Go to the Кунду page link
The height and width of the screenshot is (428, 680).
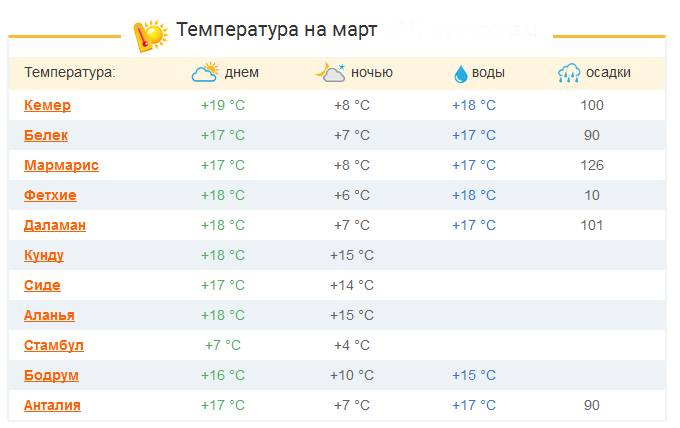pyautogui.click(x=44, y=255)
